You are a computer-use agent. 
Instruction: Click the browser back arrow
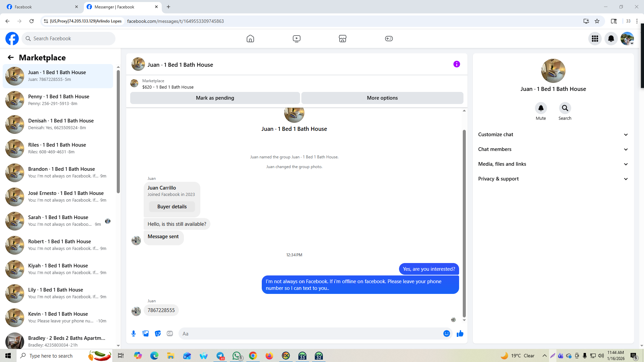(x=7, y=21)
